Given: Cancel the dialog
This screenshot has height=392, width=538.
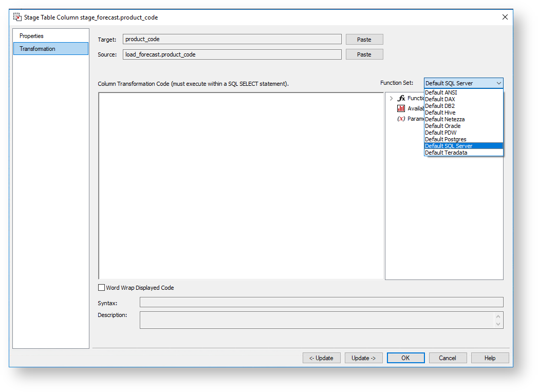Looking at the screenshot, I should tap(448, 358).
